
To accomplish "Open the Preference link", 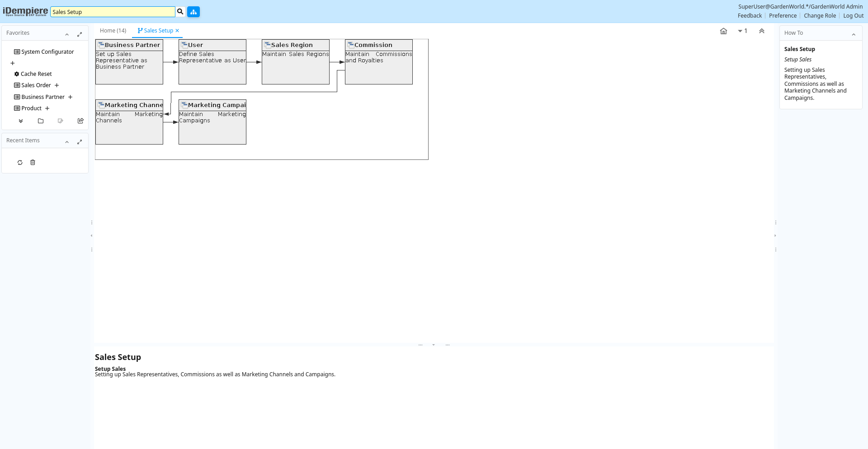I will click(x=783, y=16).
